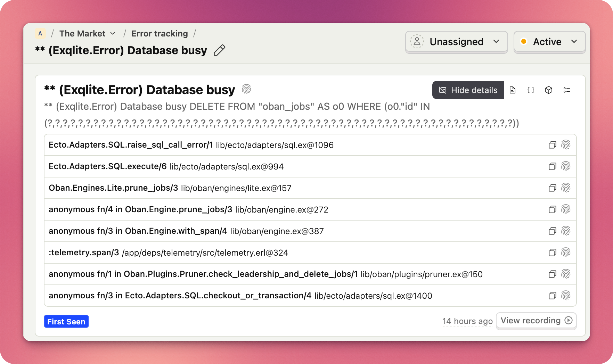Copy the raise_sql_call_error/1 stack frame
The height and width of the screenshot is (364, 613).
click(x=552, y=145)
